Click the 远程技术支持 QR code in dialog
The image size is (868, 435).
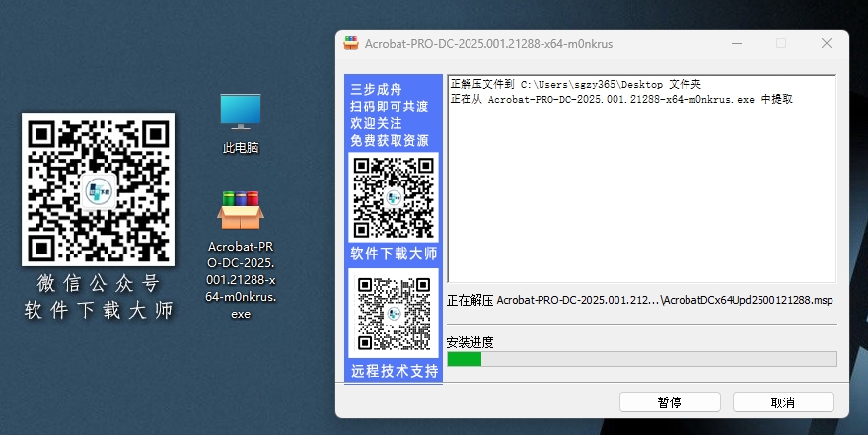pos(394,314)
